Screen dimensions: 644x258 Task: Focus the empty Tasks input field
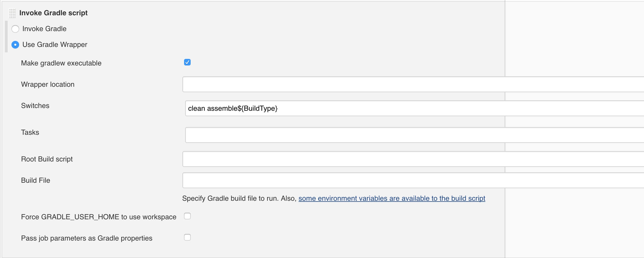point(415,135)
